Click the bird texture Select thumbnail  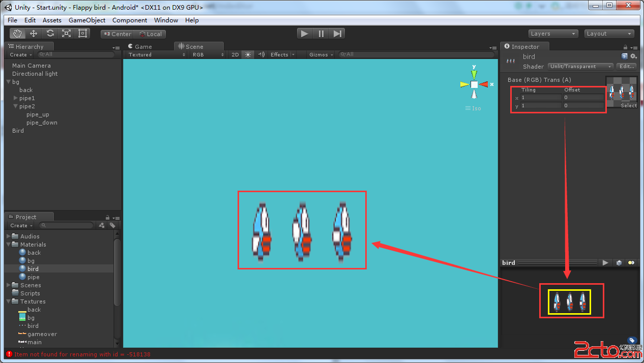click(x=621, y=93)
